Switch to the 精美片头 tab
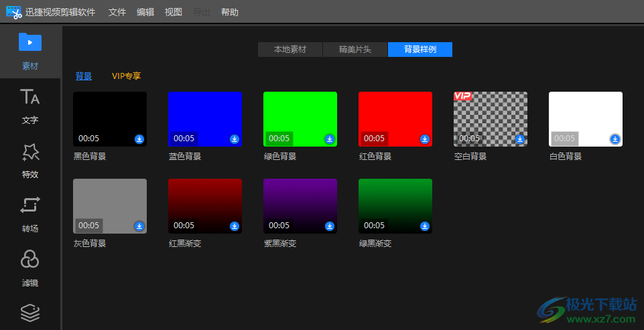The width and height of the screenshot is (644, 330). coord(355,50)
